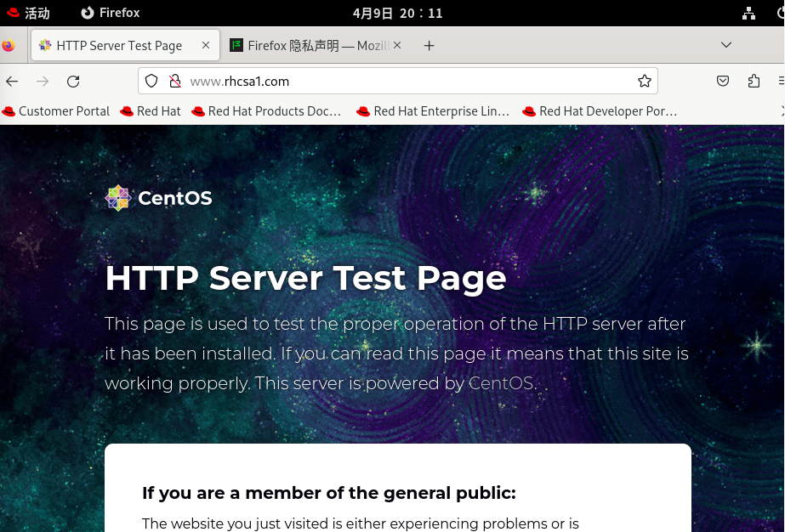Viewport: 785px width, 532px height.
Task: Open Red Hat Developer Portal bookmark
Action: tap(600, 111)
